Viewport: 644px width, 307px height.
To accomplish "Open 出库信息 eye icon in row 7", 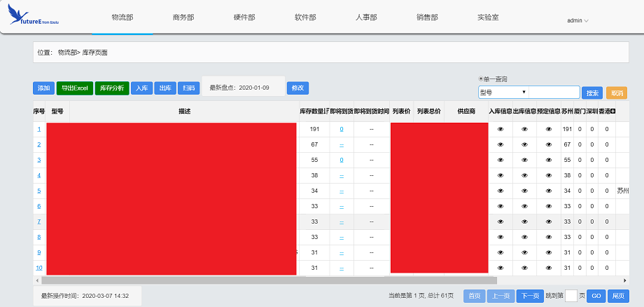I will 525,221.
